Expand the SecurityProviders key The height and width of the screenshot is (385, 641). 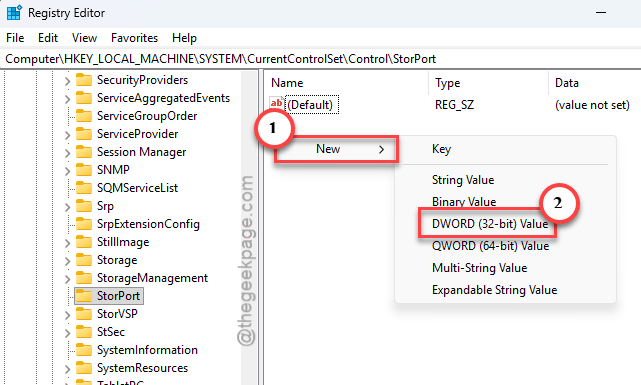[67, 81]
